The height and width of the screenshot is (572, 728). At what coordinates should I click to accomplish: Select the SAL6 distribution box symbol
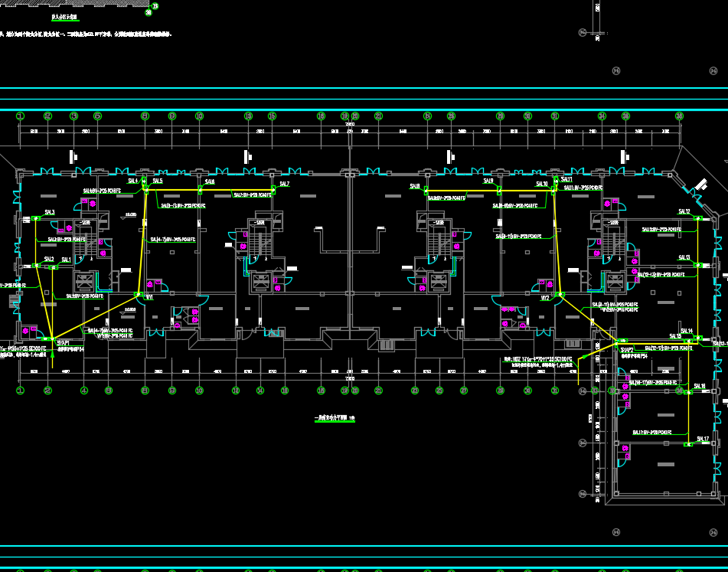tap(200, 189)
